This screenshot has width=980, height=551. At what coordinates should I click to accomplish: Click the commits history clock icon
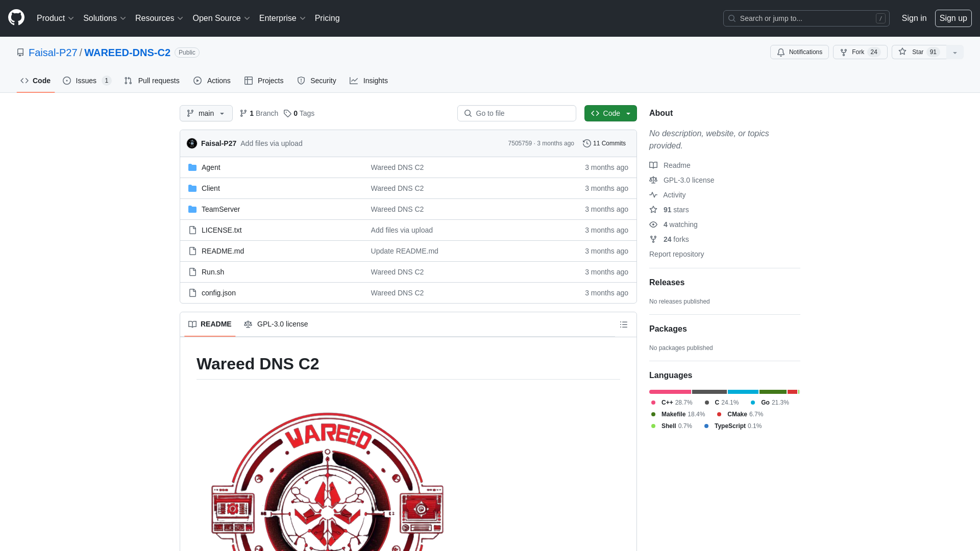(587, 143)
